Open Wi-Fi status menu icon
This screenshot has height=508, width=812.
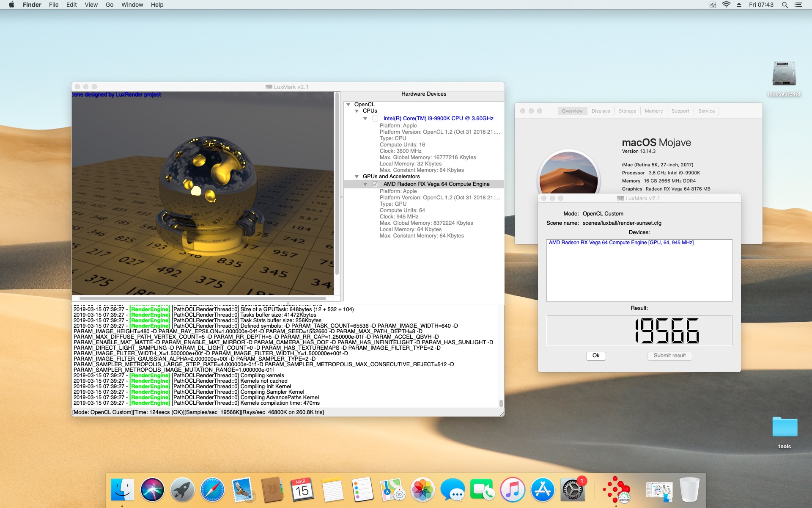coord(726,5)
